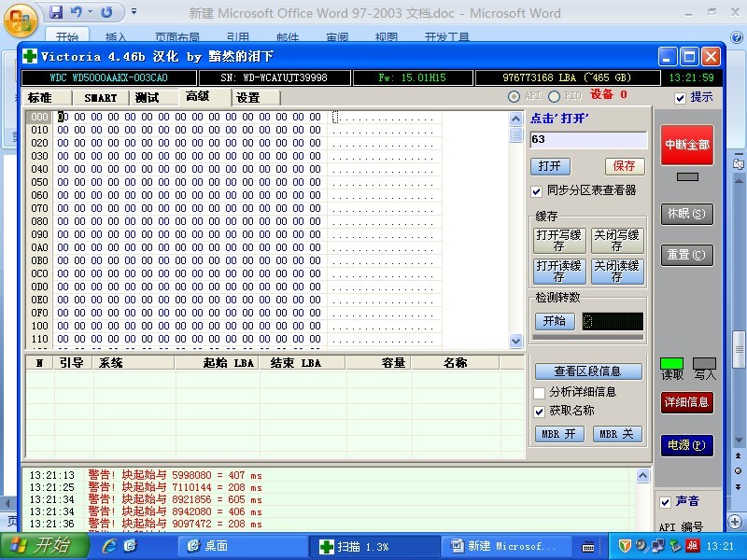Image resolution: width=747 pixels, height=560 pixels.
Task: Switch to the 标准 tab
Action: coord(47,98)
